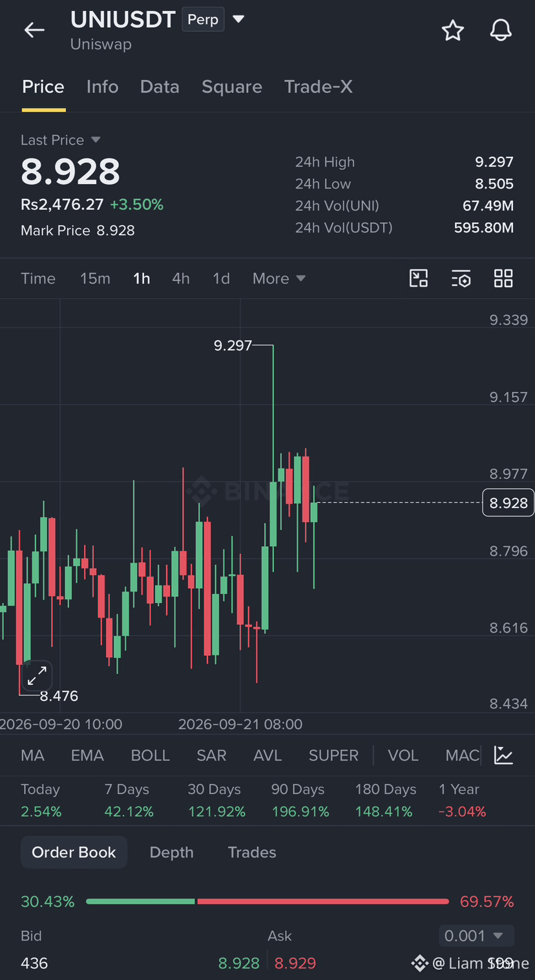Viewport: 535px width, 980px height.
Task: Open price alert bell icon
Action: pyautogui.click(x=501, y=30)
